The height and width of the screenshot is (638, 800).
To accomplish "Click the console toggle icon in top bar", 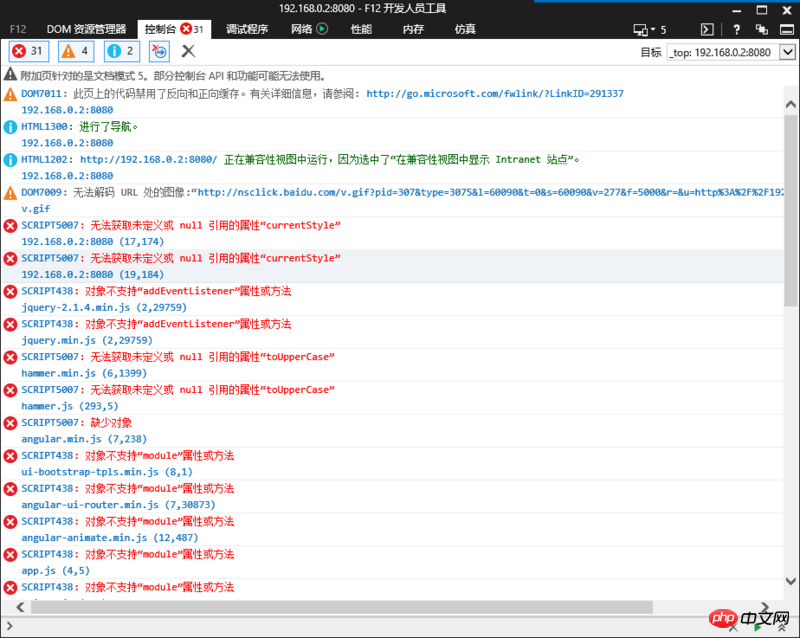I will pos(707,30).
